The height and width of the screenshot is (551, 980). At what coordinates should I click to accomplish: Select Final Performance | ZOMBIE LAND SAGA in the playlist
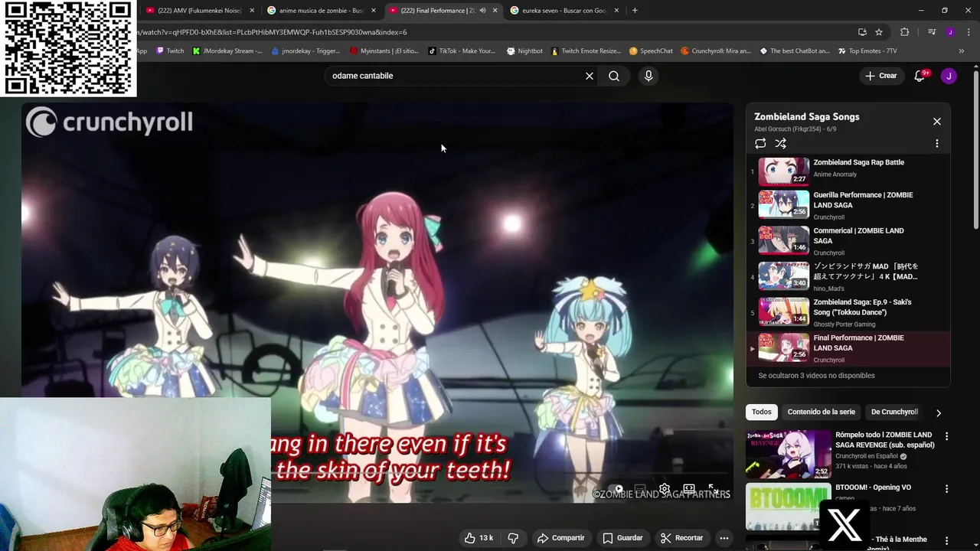pyautogui.click(x=848, y=348)
